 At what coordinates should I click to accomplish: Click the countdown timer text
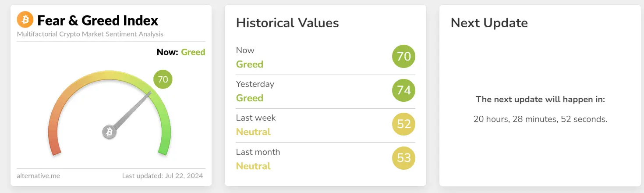click(540, 119)
